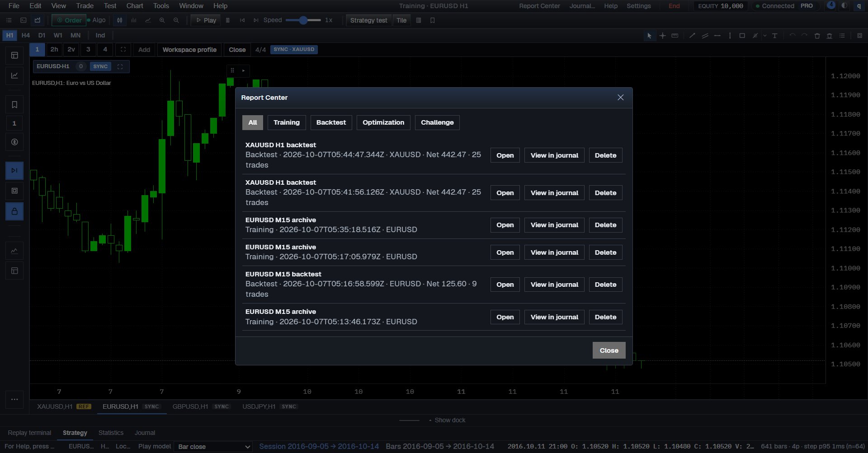Toggle the Algo trading indicator

[96, 20]
